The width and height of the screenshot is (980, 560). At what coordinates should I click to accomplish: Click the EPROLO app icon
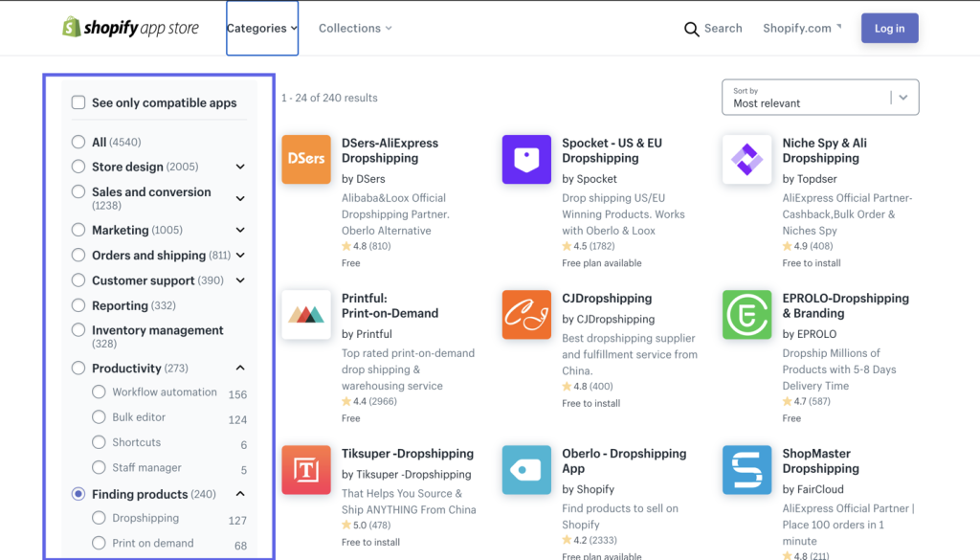click(x=746, y=314)
